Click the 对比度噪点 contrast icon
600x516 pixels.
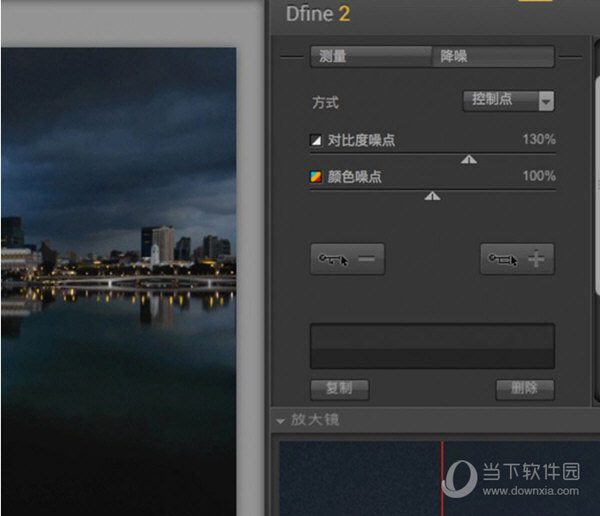click(x=316, y=140)
